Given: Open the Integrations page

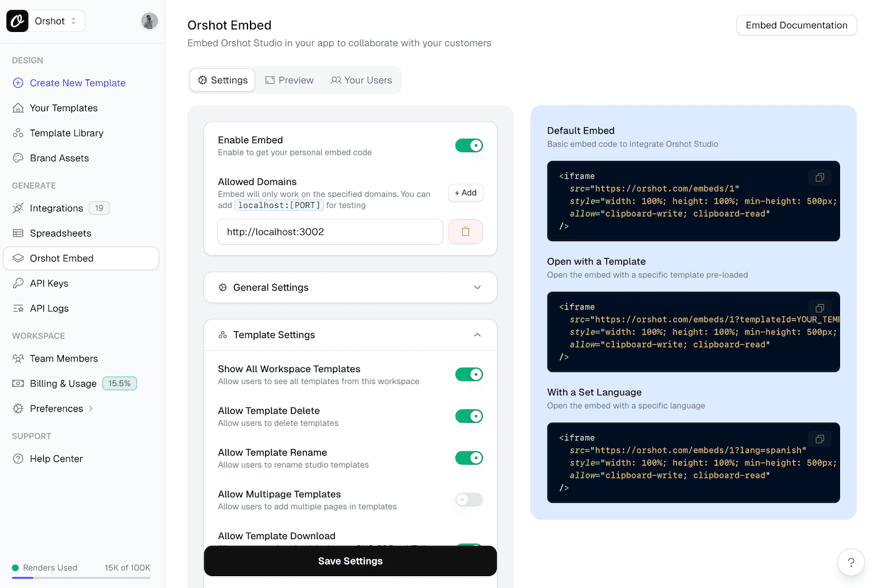Looking at the screenshot, I should point(56,208).
